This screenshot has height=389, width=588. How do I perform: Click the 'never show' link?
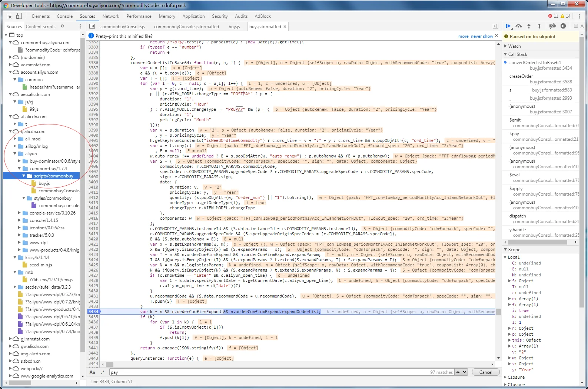[482, 36]
